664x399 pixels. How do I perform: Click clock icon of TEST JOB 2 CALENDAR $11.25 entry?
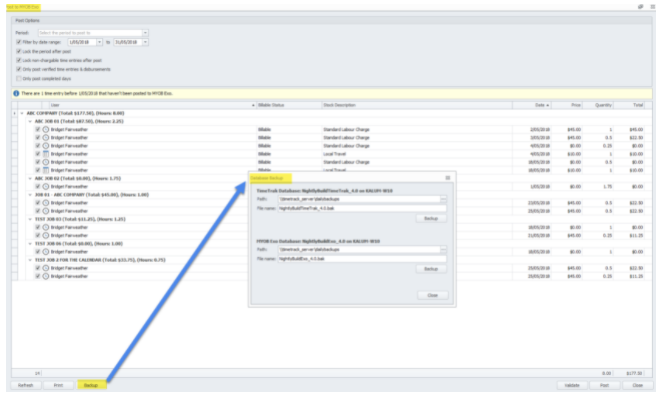46,276
